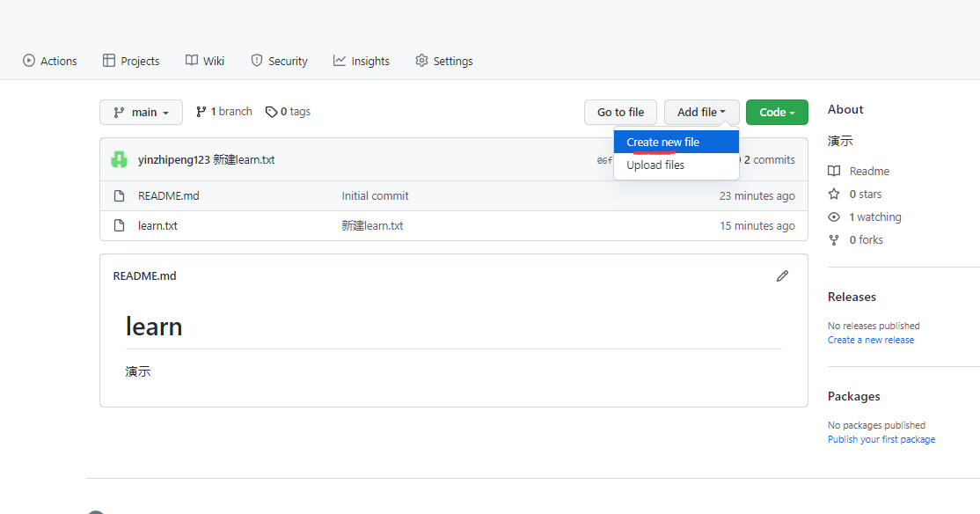Edit README with the pencil icon
This screenshot has height=514, width=980.
(x=782, y=275)
